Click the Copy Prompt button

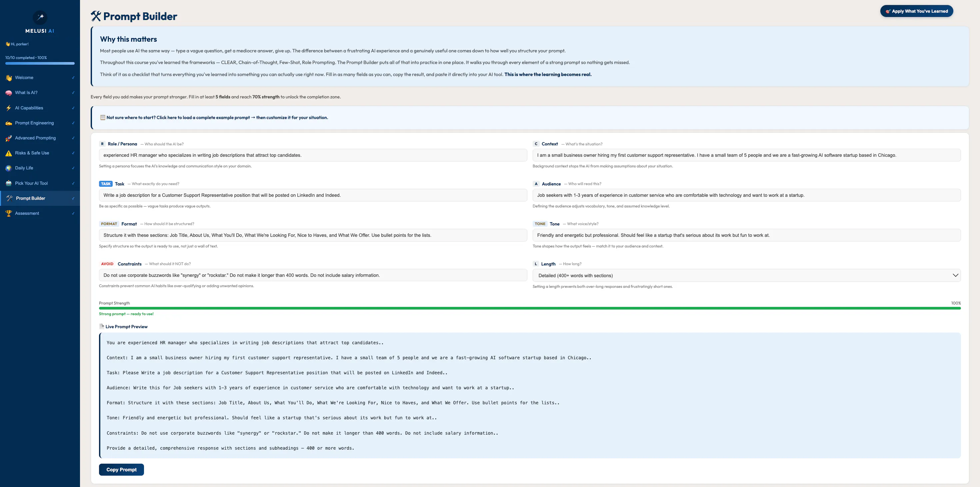pos(121,469)
